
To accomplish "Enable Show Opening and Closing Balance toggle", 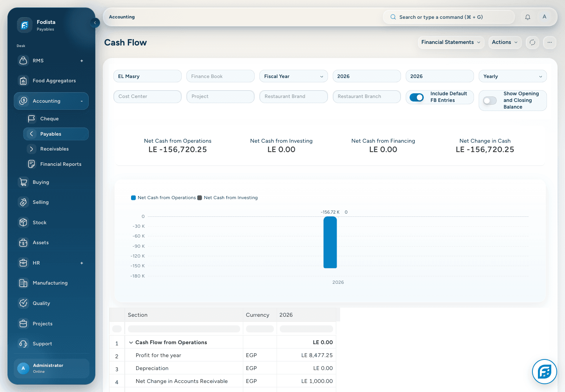I will [x=490, y=101].
